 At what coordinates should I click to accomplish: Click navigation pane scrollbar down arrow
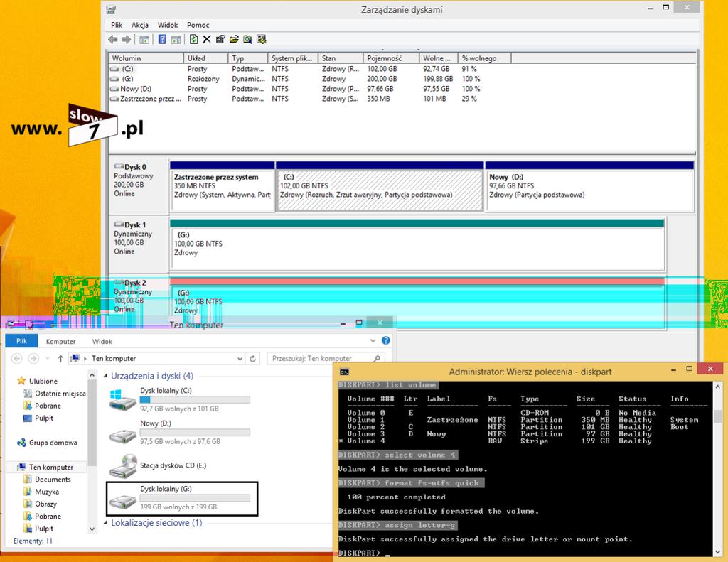92,529
